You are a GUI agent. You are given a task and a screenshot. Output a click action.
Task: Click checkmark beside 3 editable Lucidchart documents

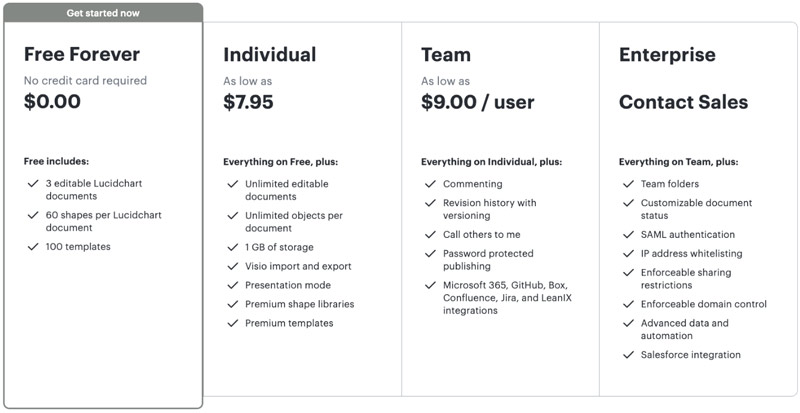pyautogui.click(x=33, y=183)
